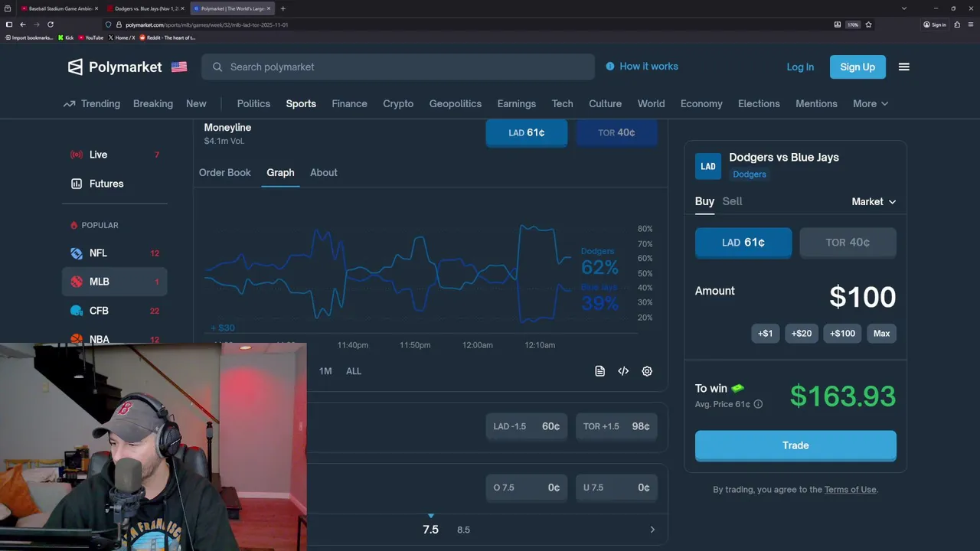Image resolution: width=980 pixels, height=551 pixels.
Task: Select MLB in Popular sports list
Action: coord(115,282)
